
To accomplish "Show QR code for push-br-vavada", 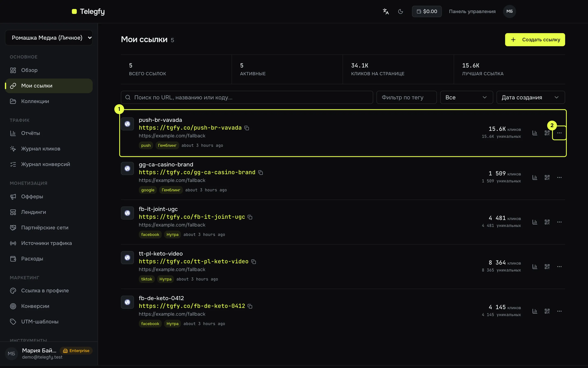I will (547, 133).
